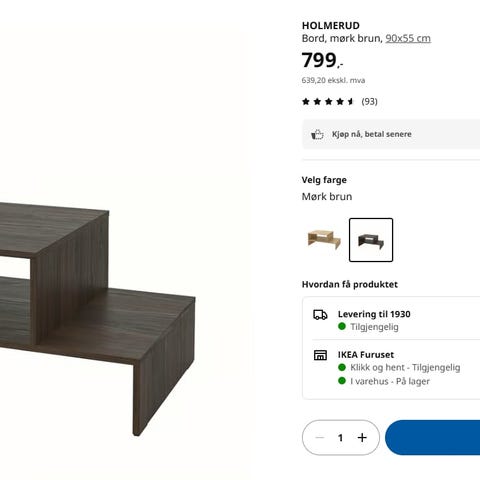Viewport: 480px width, 480px height.
Task: Open Kjøp nå, betal senere banner
Action: pyautogui.click(x=391, y=134)
